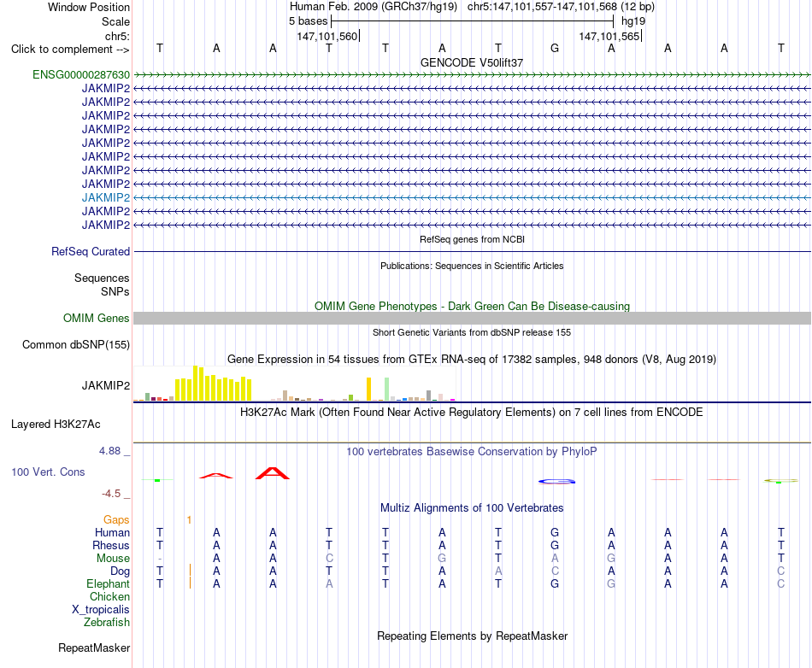Click the tallest yellow bar in the GTEx chart
The image size is (812, 668).
pos(195,384)
